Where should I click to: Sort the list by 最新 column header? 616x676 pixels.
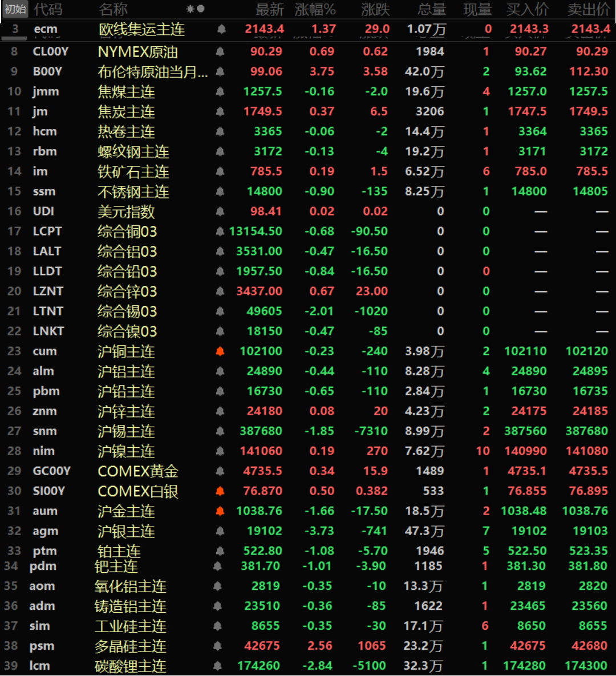click(x=269, y=9)
